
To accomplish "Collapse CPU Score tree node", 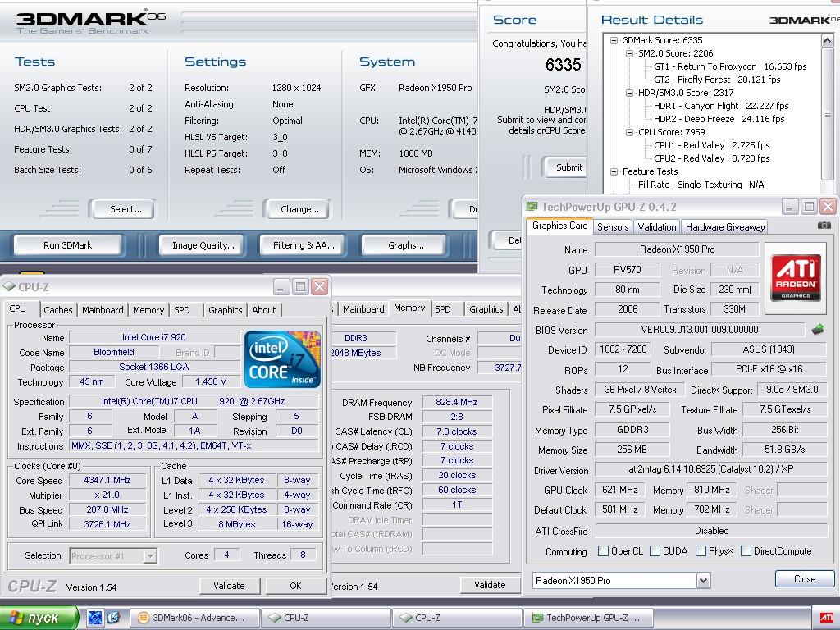I will [629, 132].
